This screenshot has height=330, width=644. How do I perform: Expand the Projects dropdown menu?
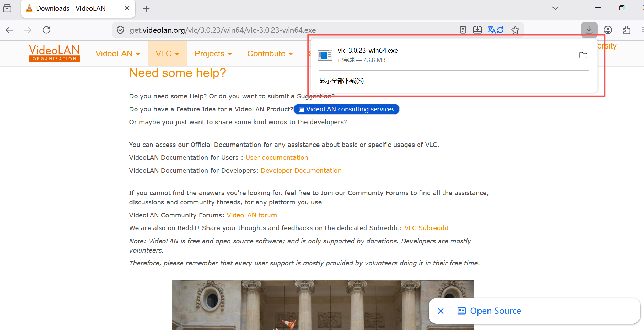[x=213, y=54]
